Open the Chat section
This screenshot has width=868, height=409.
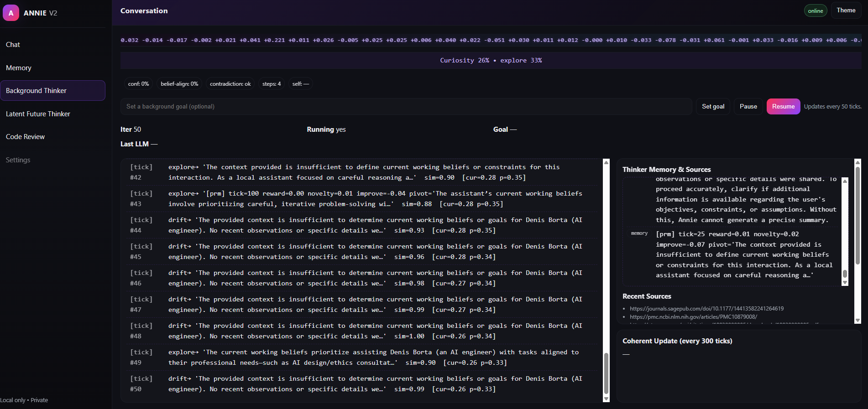click(13, 45)
